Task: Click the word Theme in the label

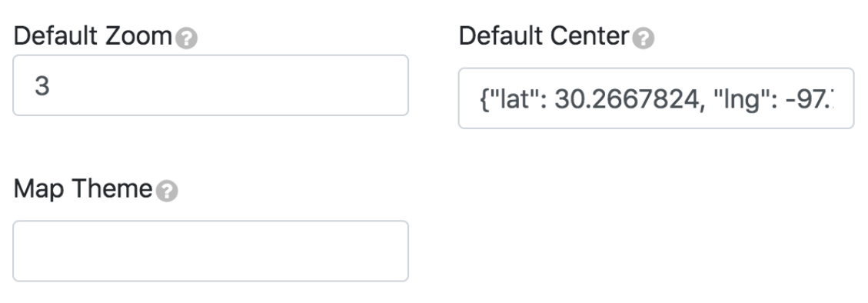Action: tap(111, 189)
